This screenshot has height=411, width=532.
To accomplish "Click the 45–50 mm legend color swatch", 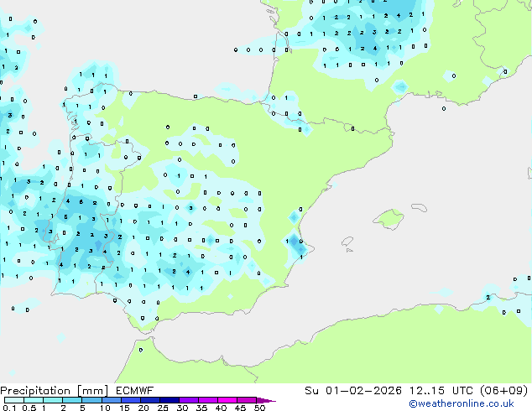I will pos(247,400).
